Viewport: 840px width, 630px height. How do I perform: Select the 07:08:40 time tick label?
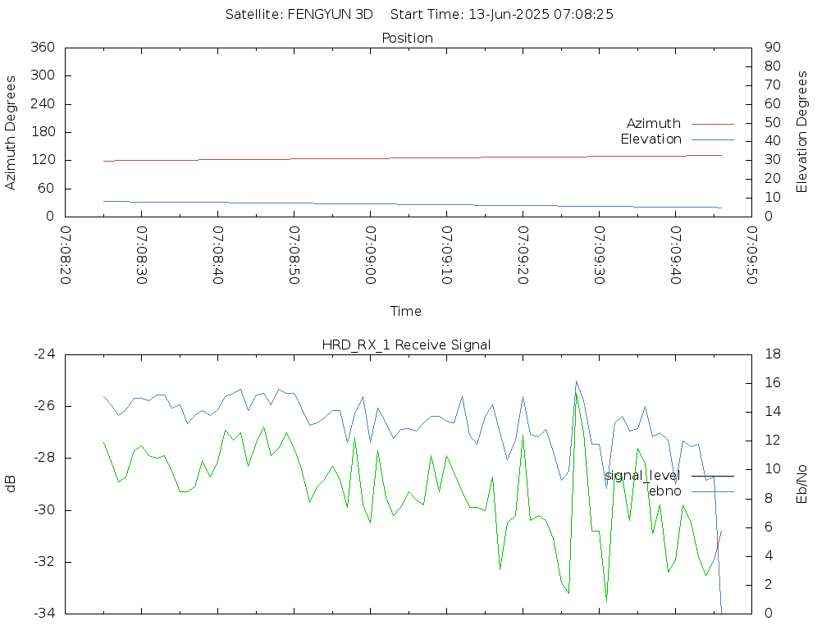pyautogui.click(x=218, y=255)
